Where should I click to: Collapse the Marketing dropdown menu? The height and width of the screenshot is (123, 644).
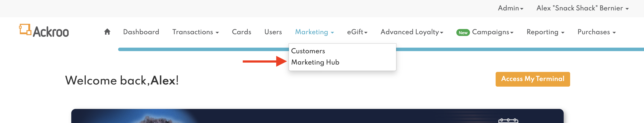point(314,32)
